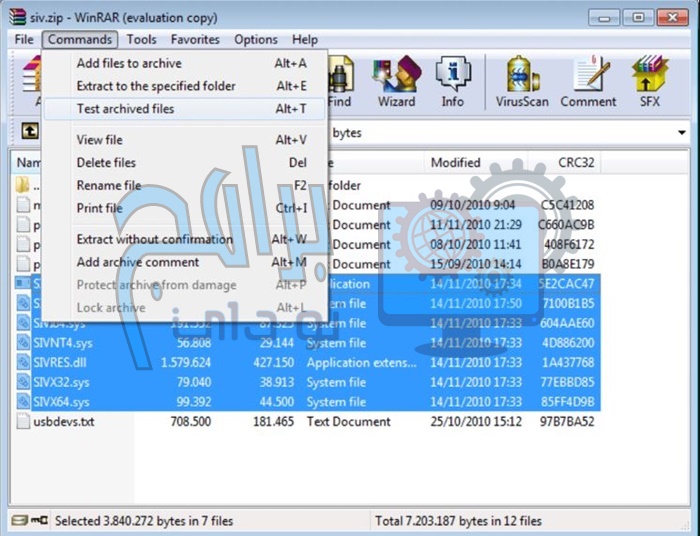Select Extract without confirmation entry
Viewport: 700px width, 536px height.
click(x=154, y=239)
